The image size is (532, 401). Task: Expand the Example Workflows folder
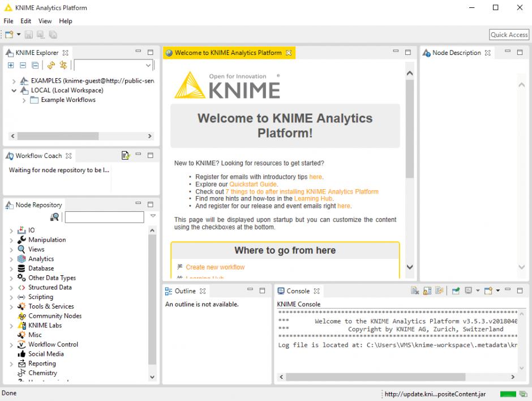point(24,100)
